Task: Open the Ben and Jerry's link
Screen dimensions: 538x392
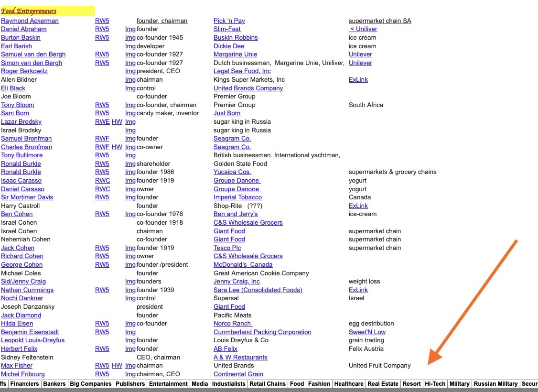Action: click(x=236, y=214)
